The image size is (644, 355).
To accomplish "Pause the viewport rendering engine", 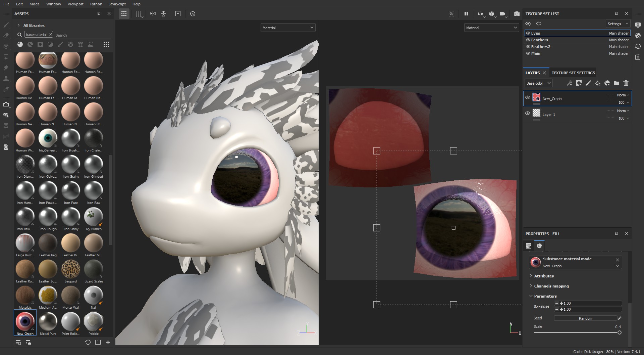I will pyautogui.click(x=466, y=14).
